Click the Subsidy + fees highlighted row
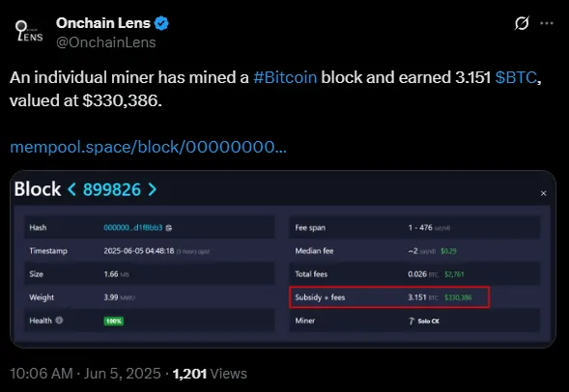The image size is (569, 392). 389,297
